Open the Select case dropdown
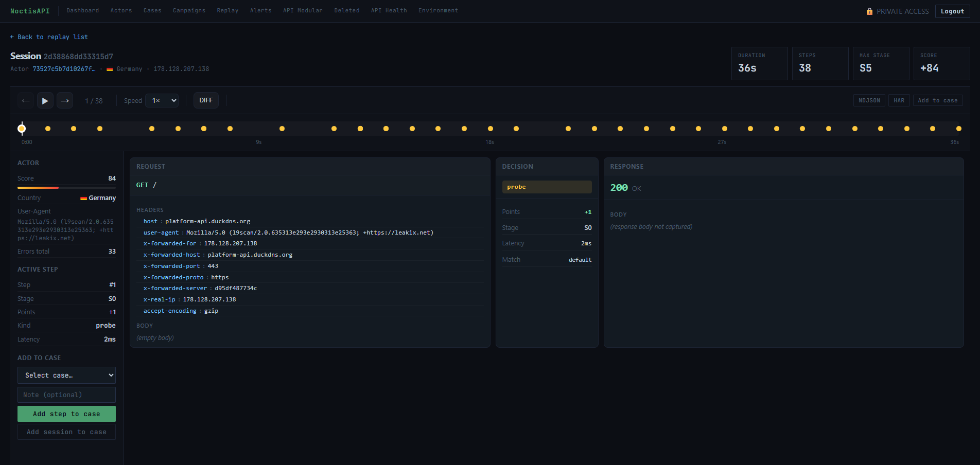Image resolution: width=980 pixels, height=465 pixels. 66,375
